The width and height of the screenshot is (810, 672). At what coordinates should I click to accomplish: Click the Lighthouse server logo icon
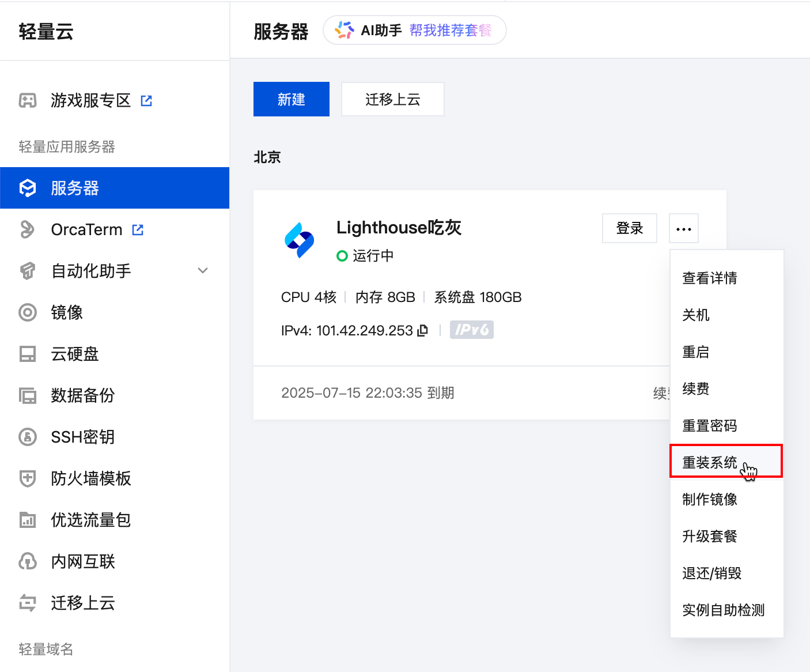click(300, 240)
